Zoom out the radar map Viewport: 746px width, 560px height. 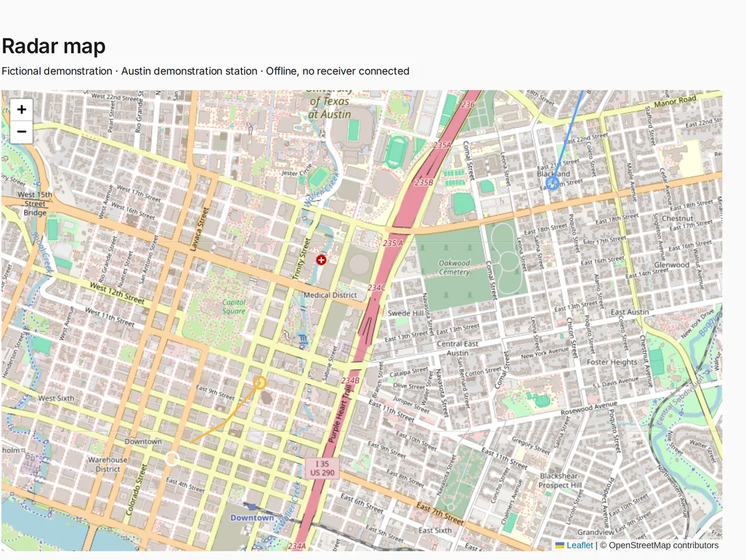pos(22,132)
